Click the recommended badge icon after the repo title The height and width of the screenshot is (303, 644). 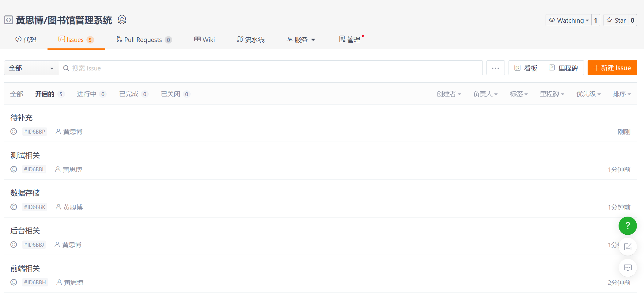coord(122,20)
